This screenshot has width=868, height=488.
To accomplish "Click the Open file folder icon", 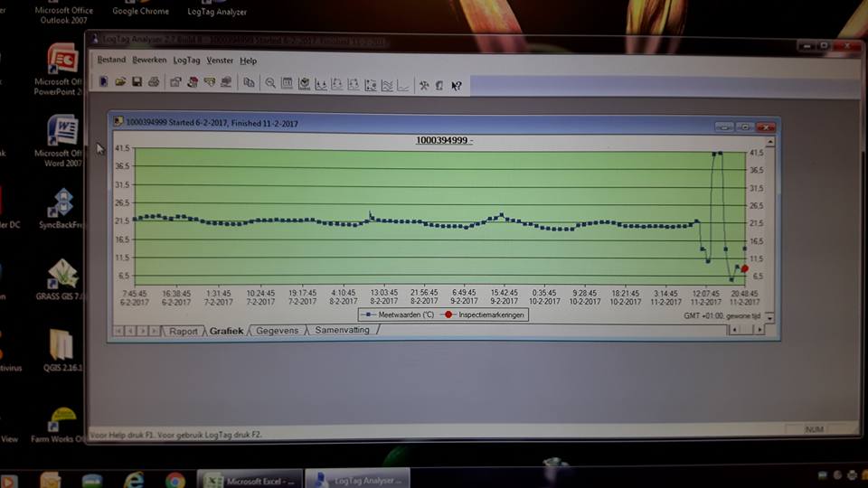I will pos(120,83).
